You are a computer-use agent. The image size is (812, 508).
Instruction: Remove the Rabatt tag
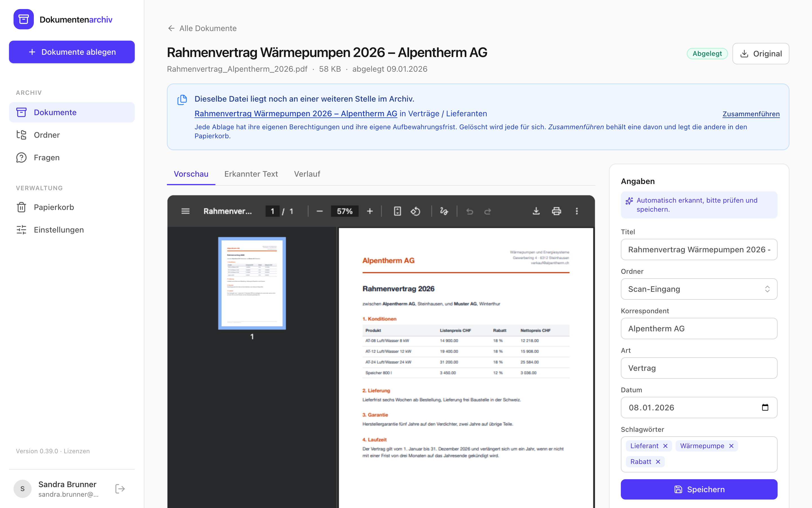658,462
